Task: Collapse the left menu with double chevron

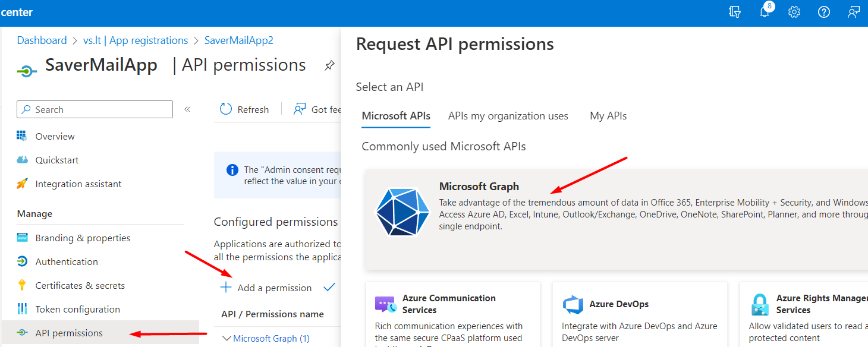Action: [x=187, y=109]
